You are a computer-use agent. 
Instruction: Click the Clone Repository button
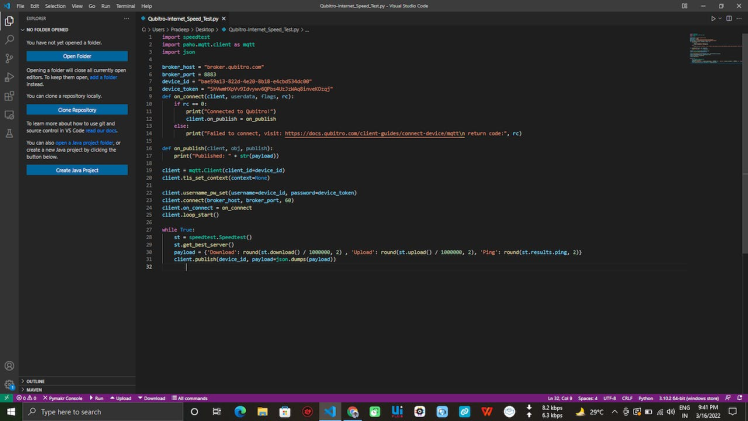point(77,110)
